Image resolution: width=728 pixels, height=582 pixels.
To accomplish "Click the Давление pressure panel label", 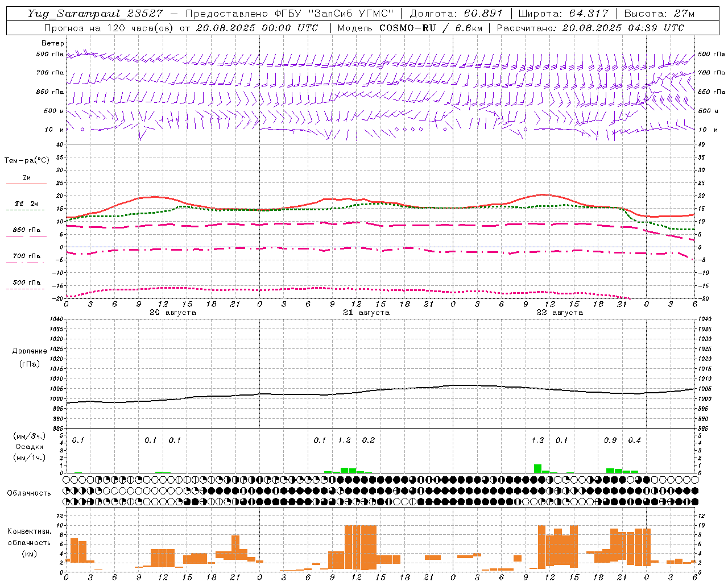I will [30, 351].
